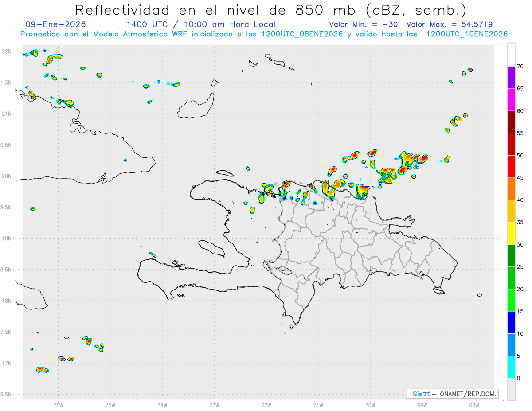Click the '70W' longitude label
This screenshot has height=411, width=532.
coord(370,405)
